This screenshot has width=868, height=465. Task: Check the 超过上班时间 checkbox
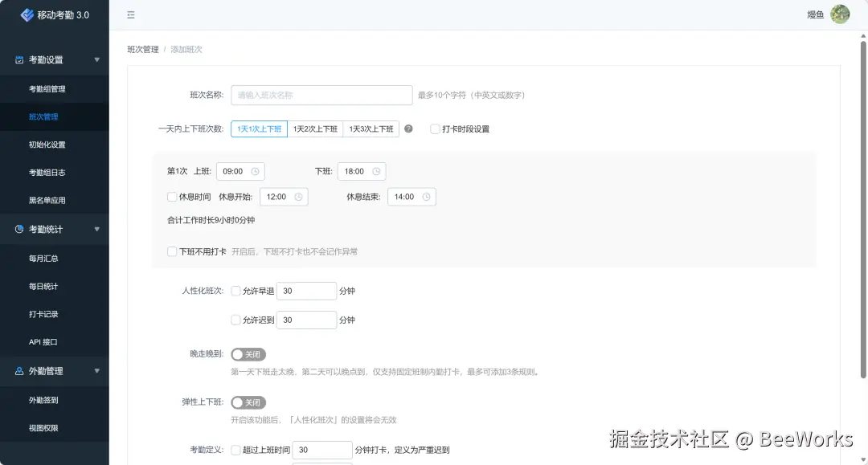(x=235, y=450)
